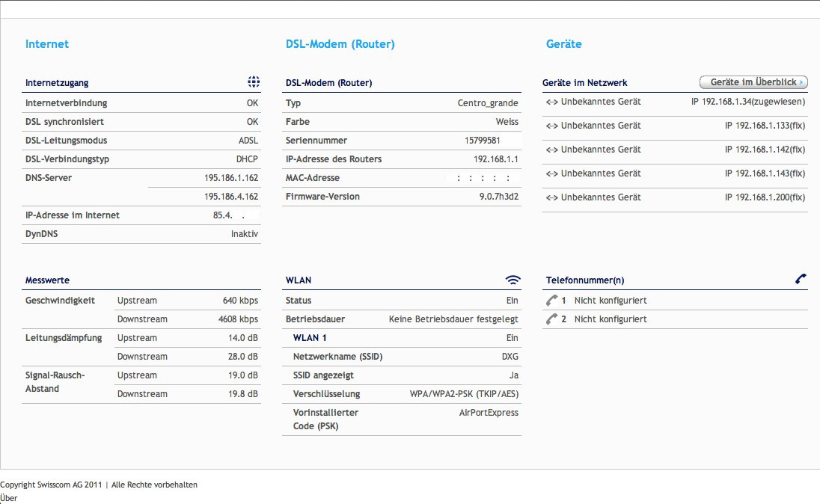Click the device arrow icon for 192.168.1.34
Screen dimensions: 820x504
(x=551, y=102)
